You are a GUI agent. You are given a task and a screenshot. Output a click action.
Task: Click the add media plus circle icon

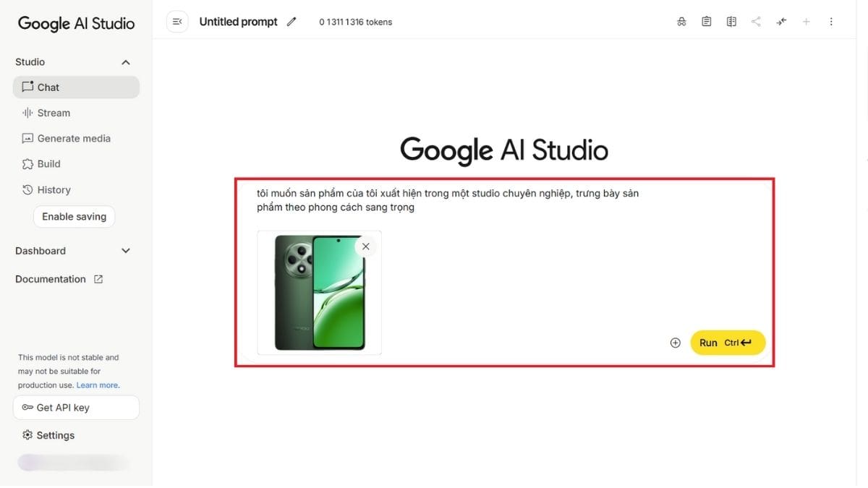676,343
